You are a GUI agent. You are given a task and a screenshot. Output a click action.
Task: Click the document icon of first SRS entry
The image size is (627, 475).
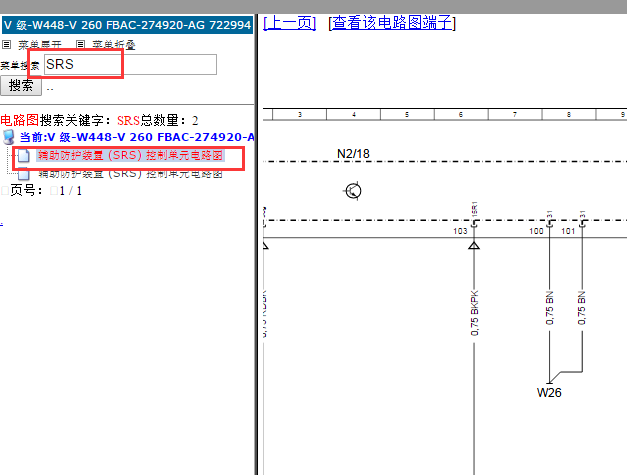23,156
